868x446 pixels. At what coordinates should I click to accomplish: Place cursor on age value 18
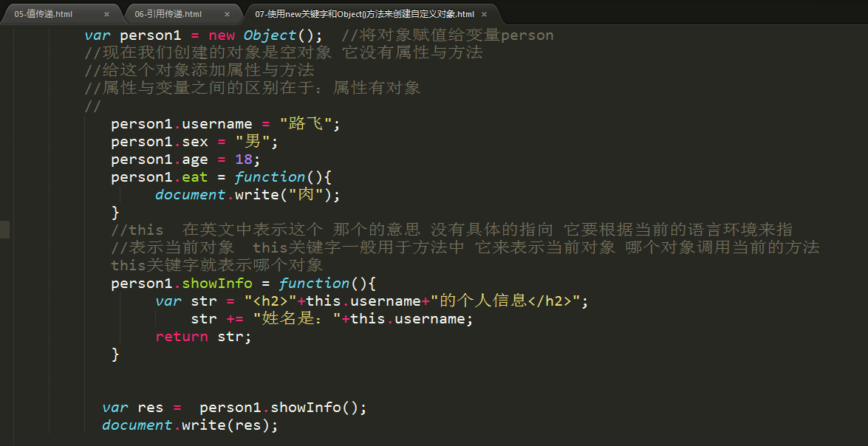coord(244,159)
